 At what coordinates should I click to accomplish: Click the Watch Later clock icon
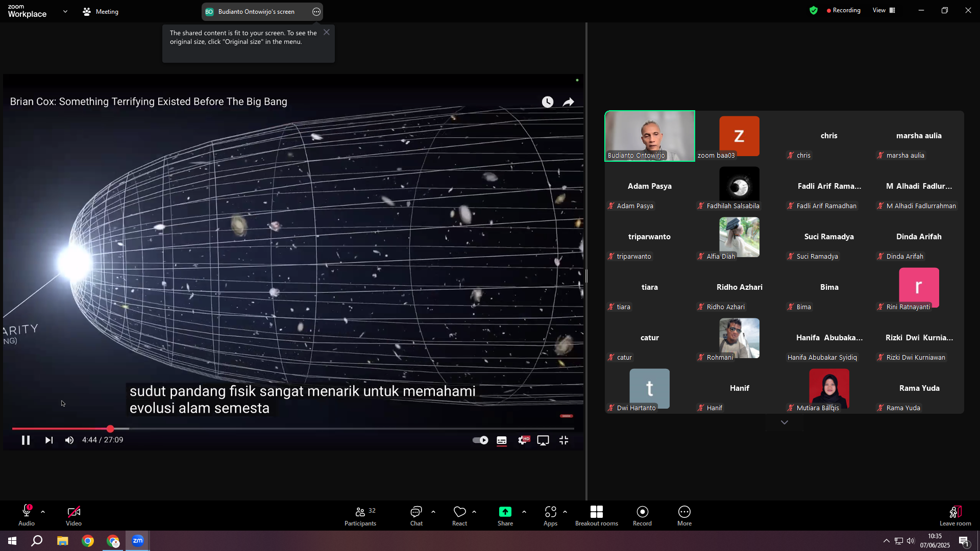[548, 102]
